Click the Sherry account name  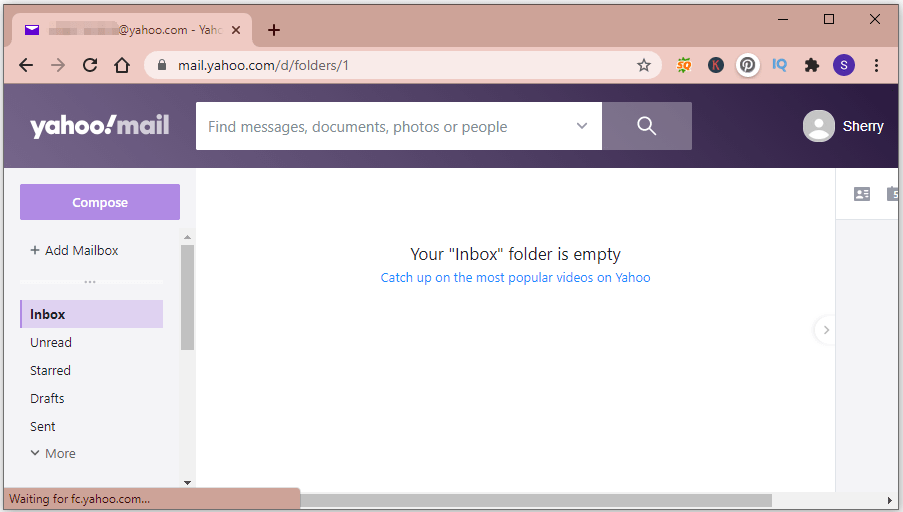click(x=863, y=126)
